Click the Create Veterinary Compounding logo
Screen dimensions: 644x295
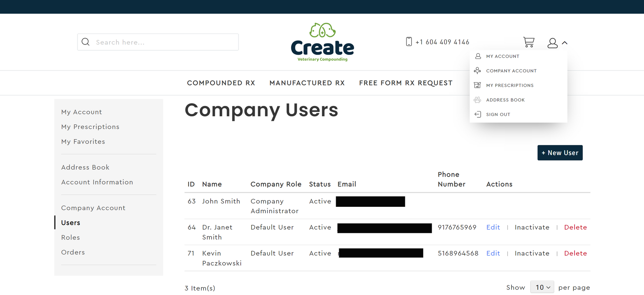(322, 42)
